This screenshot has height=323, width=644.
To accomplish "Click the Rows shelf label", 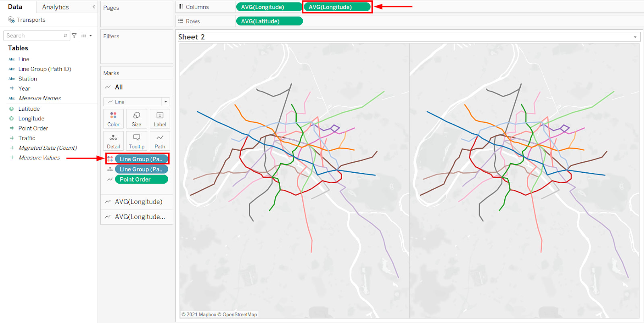I will click(192, 21).
